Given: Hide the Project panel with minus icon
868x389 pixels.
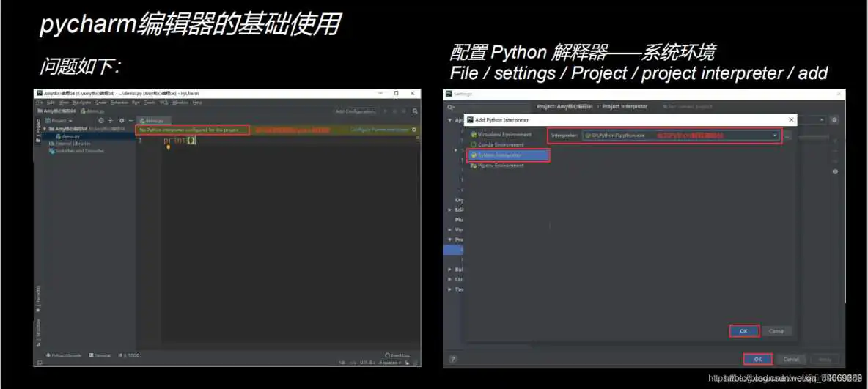Looking at the screenshot, I should [131, 121].
